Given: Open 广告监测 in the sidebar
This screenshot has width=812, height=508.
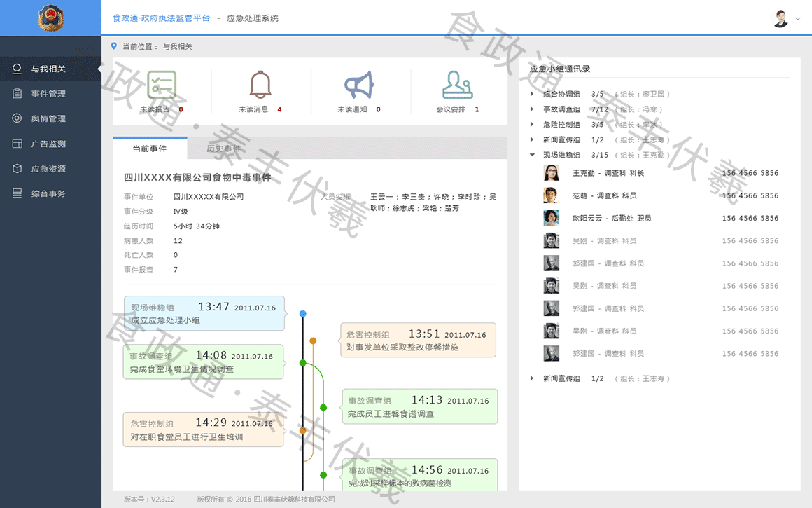Looking at the screenshot, I should 48,144.
